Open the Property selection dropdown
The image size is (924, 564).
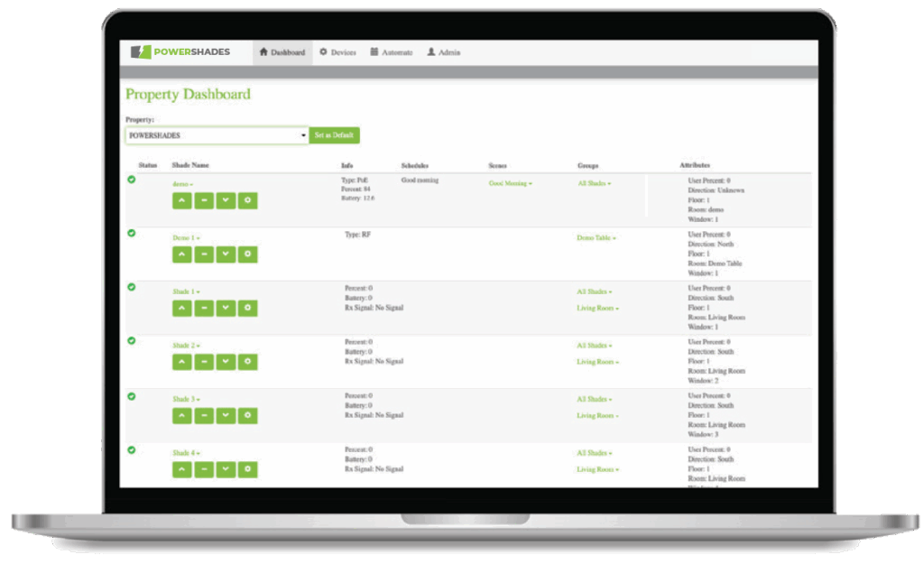(217, 135)
